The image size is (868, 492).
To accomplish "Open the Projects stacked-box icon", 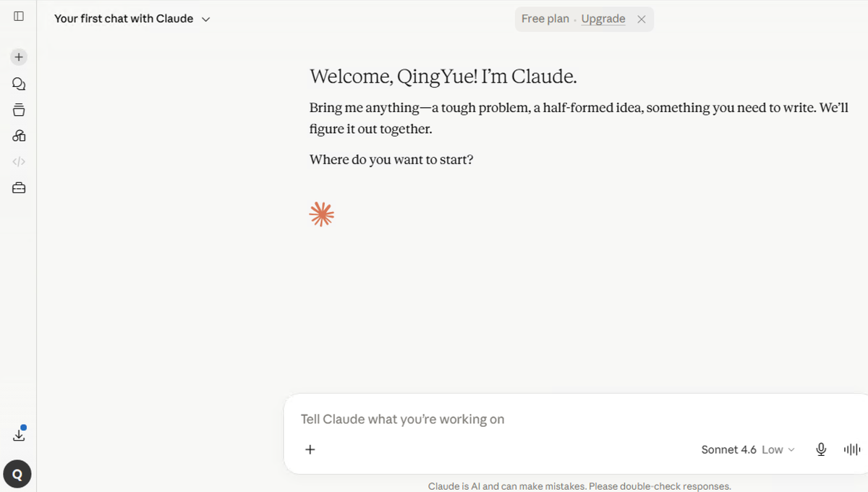I will click(19, 110).
